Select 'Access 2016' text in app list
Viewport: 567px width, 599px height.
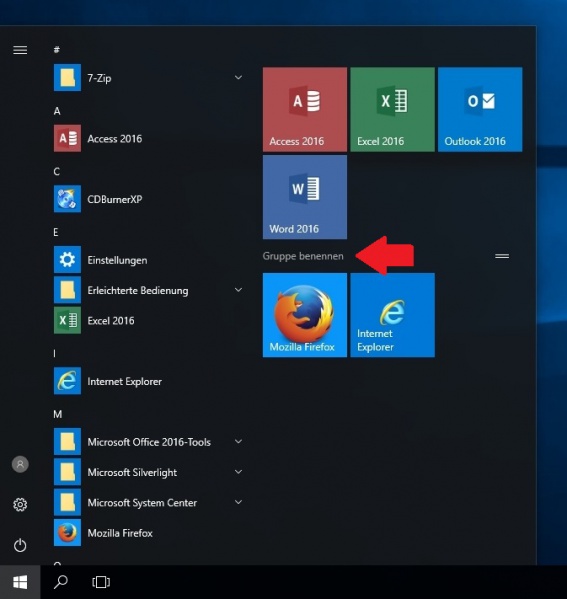tap(115, 139)
